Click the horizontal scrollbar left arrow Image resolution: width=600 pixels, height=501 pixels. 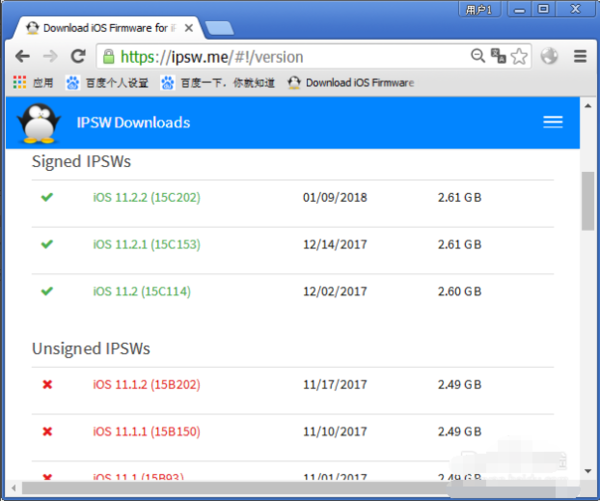[x=14, y=488]
